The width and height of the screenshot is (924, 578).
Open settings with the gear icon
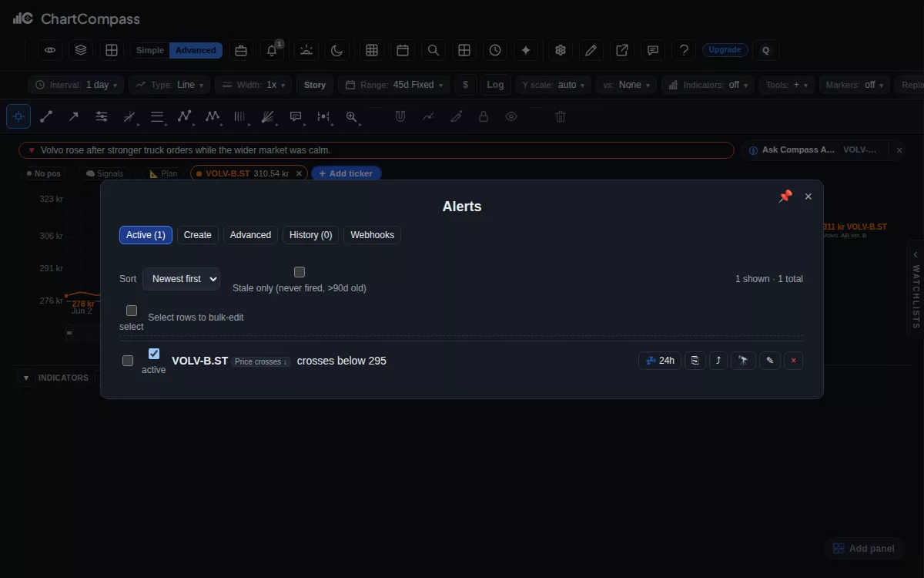pyautogui.click(x=561, y=50)
